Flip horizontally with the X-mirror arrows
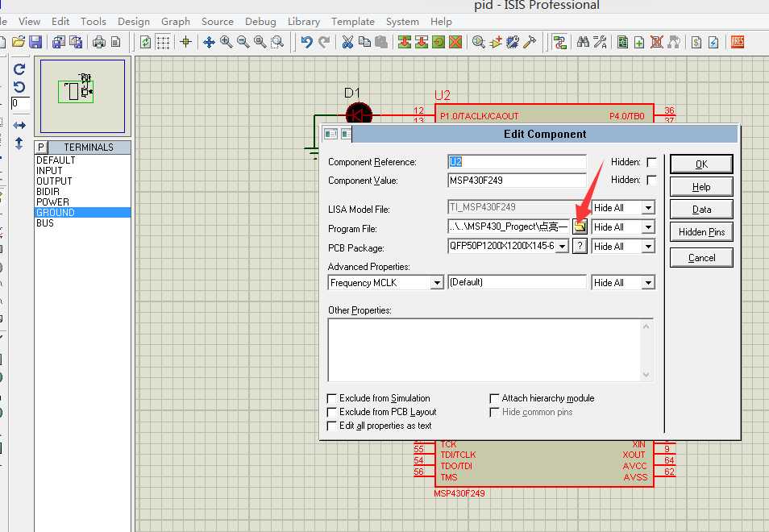 coord(19,125)
